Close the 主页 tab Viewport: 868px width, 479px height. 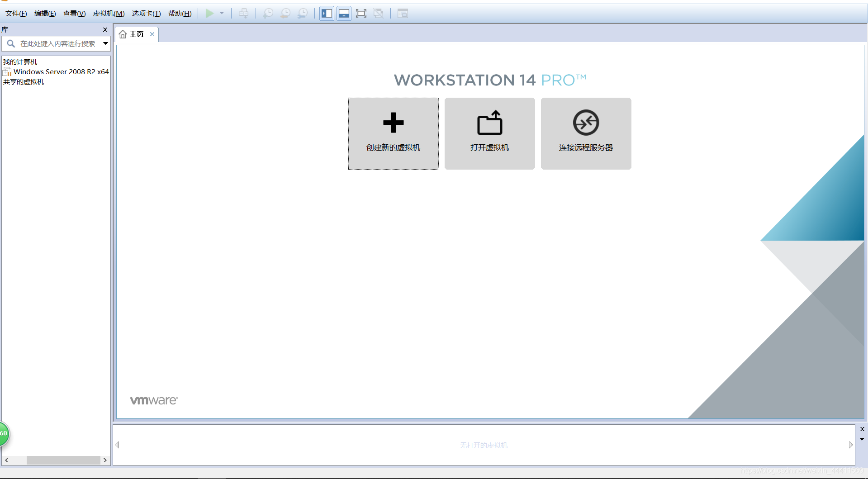pyautogui.click(x=152, y=34)
